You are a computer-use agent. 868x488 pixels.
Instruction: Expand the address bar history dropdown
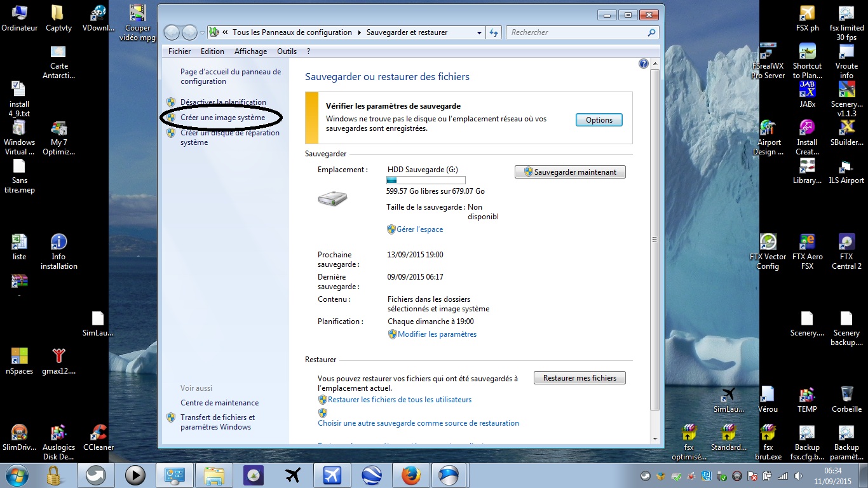click(x=479, y=32)
